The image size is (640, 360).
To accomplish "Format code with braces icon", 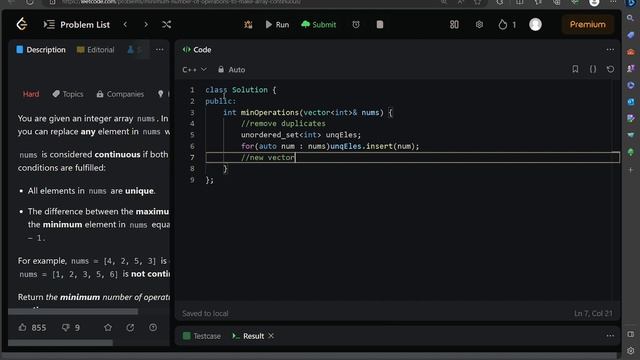I will [593, 69].
